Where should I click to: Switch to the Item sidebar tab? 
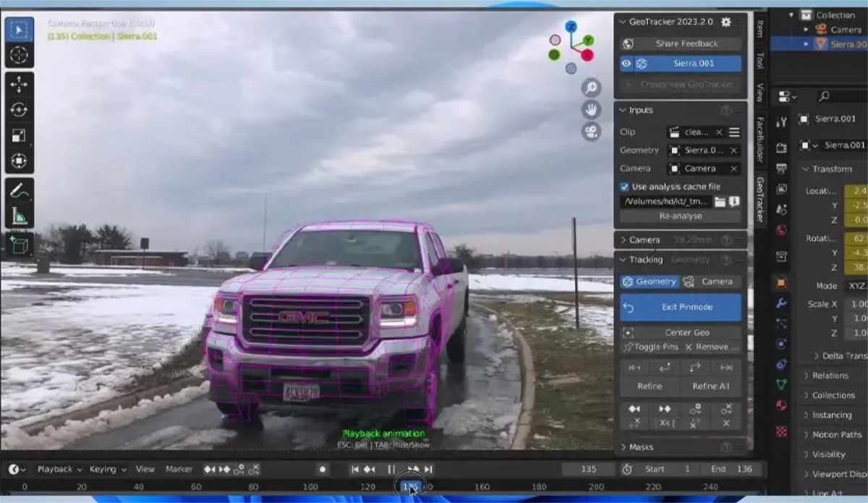[x=759, y=28]
